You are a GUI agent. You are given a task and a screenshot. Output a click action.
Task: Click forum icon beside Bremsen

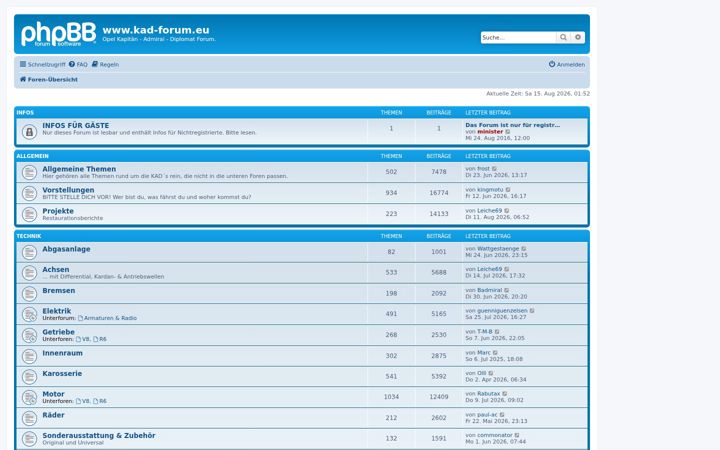(x=29, y=294)
